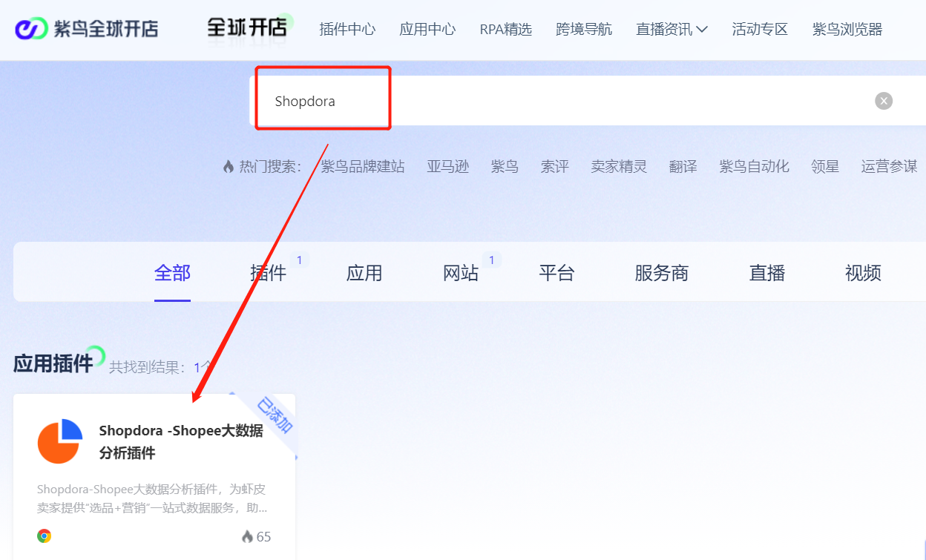
Task: Click the flame popularity icon showing 65
Action: (247, 536)
